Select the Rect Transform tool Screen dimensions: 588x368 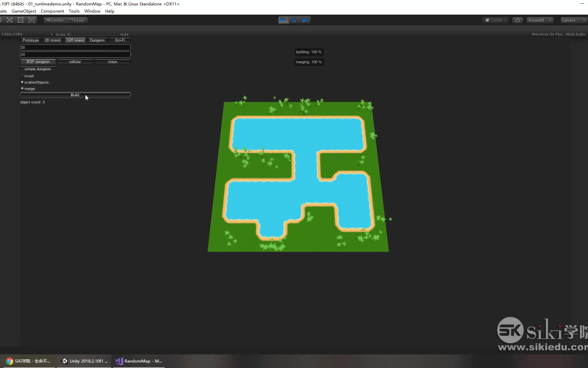[32, 20]
